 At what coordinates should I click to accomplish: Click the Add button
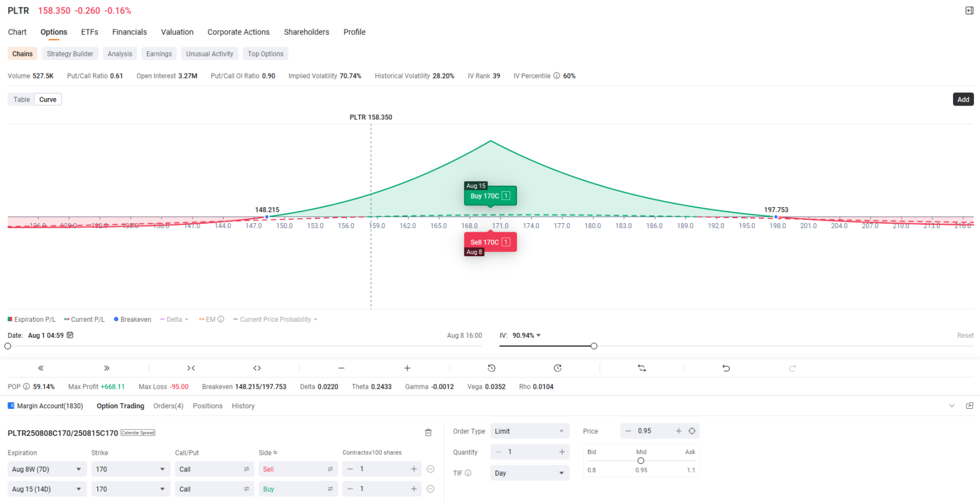[x=963, y=99]
